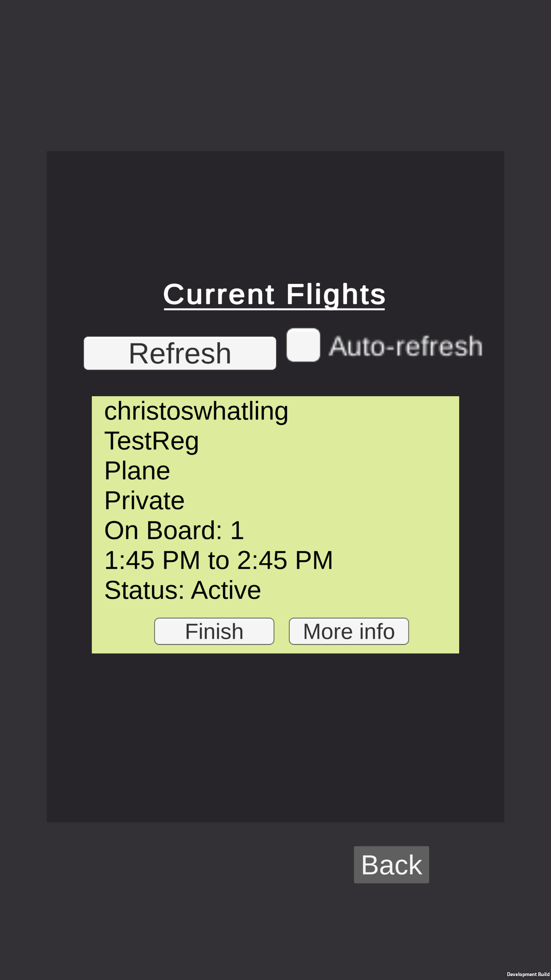Click the On Board: 1 line
551x980 pixels.
click(174, 531)
